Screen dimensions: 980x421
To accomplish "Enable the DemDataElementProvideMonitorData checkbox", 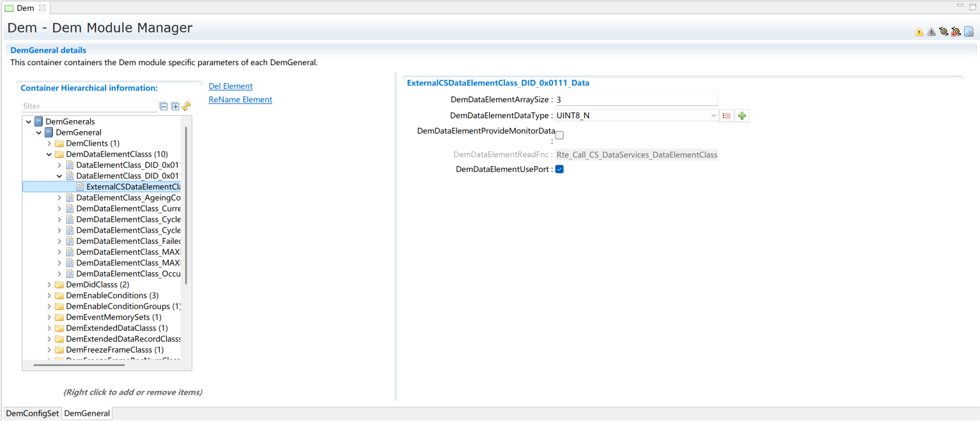I will click(559, 135).
